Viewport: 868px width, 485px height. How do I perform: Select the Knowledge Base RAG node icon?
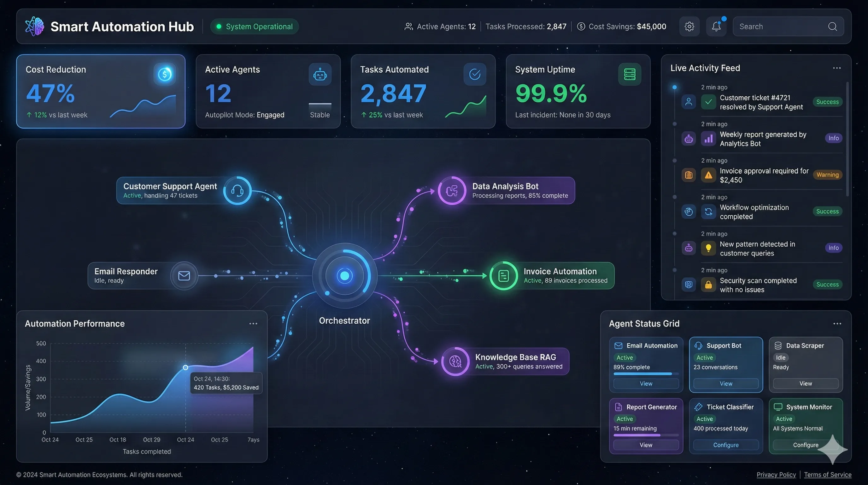pyautogui.click(x=455, y=361)
